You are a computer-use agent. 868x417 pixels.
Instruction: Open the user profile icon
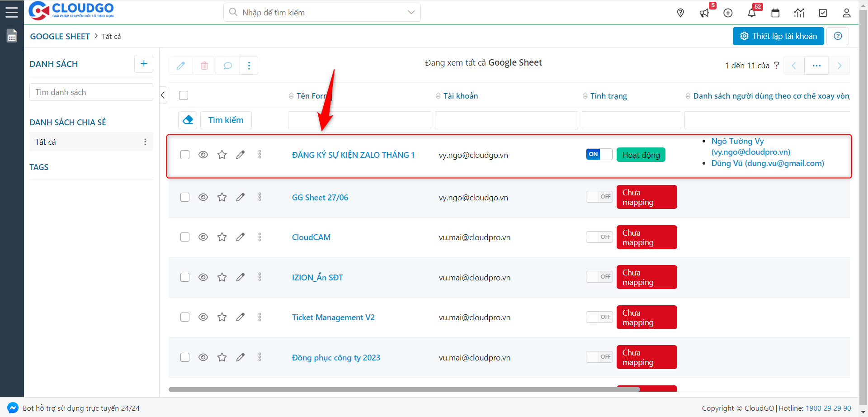pos(846,13)
